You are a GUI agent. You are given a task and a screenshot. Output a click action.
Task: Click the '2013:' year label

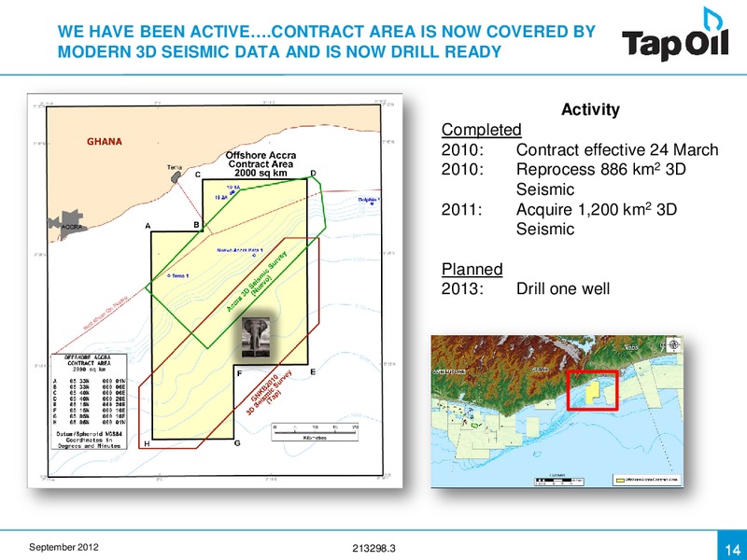[462, 288]
